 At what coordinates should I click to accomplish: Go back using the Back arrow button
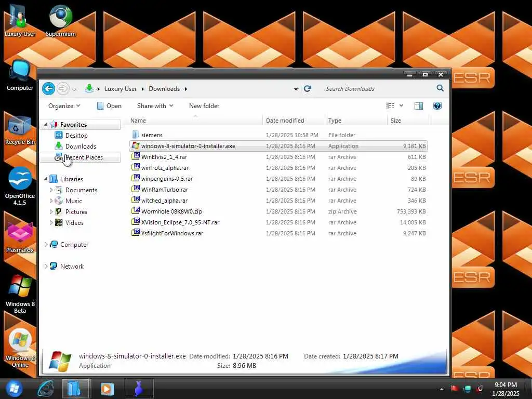48,89
